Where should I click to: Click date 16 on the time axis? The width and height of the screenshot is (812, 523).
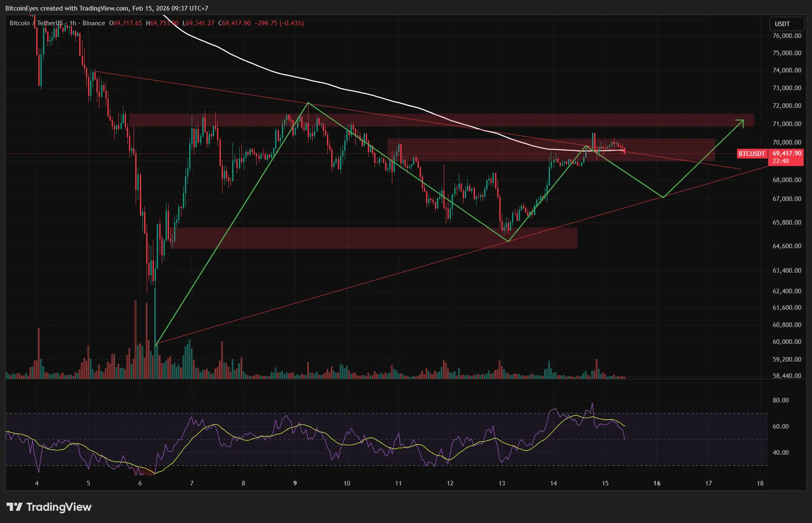tap(657, 483)
